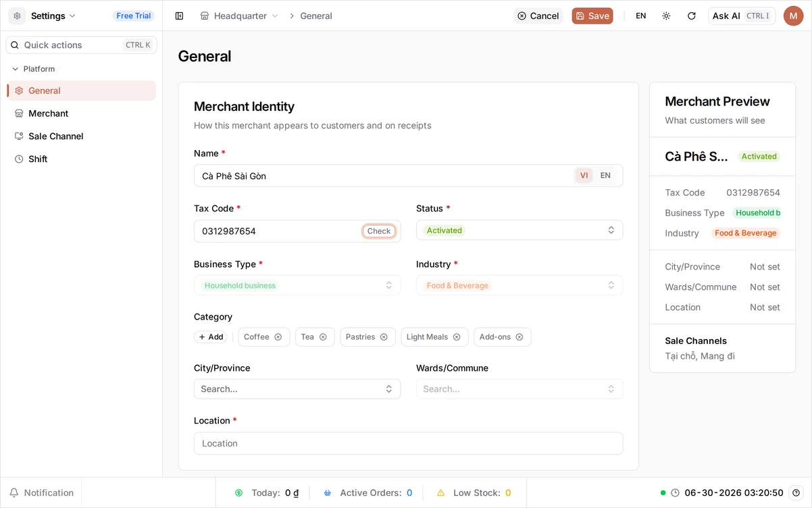Toggle the sidebar panel icon
The height and width of the screenshot is (508, 812).
179,16
